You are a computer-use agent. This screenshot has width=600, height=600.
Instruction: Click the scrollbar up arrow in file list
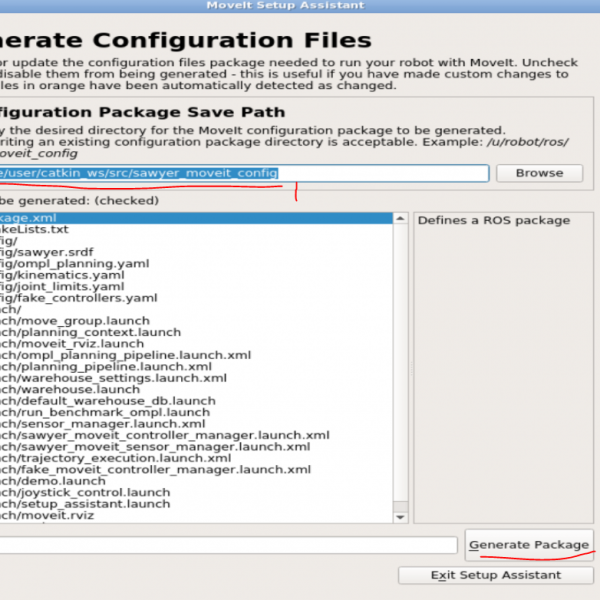(x=400, y=218)
